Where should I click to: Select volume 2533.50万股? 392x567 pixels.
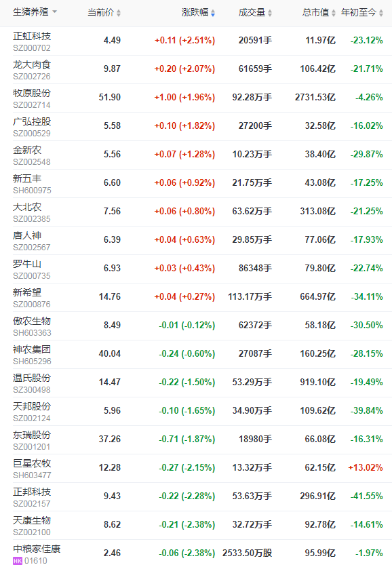[248, 553]
